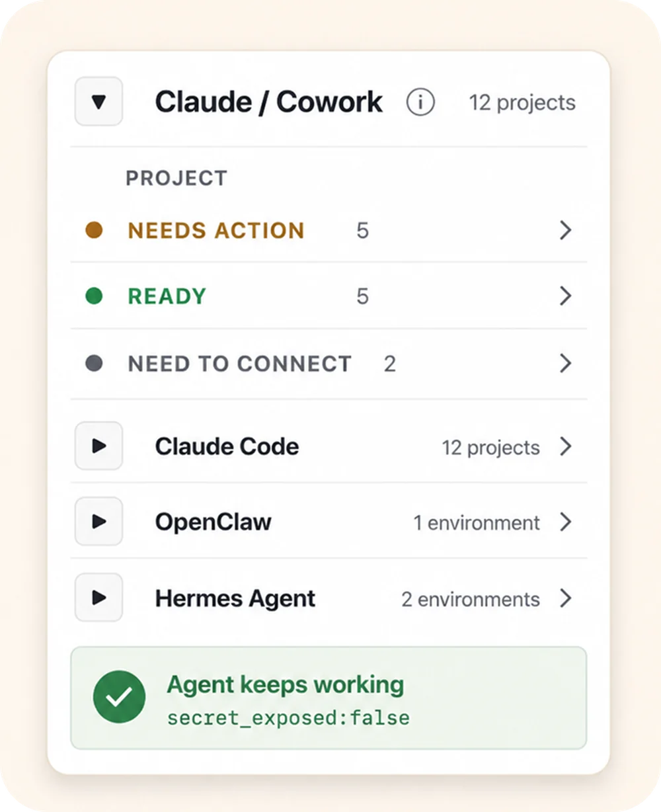
Task: Open Claude Code row chevron arrow
Action: [565, 446]
